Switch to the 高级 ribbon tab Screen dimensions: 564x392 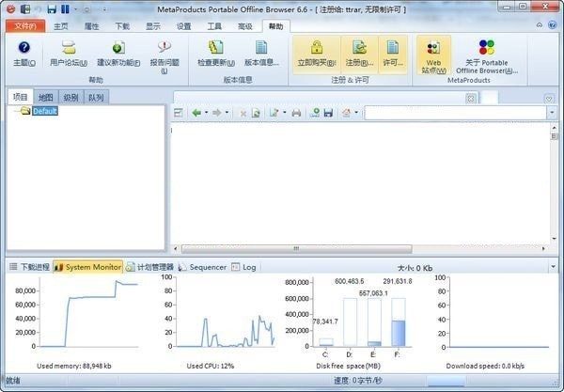pyautogui.click(x=245, y=26)
